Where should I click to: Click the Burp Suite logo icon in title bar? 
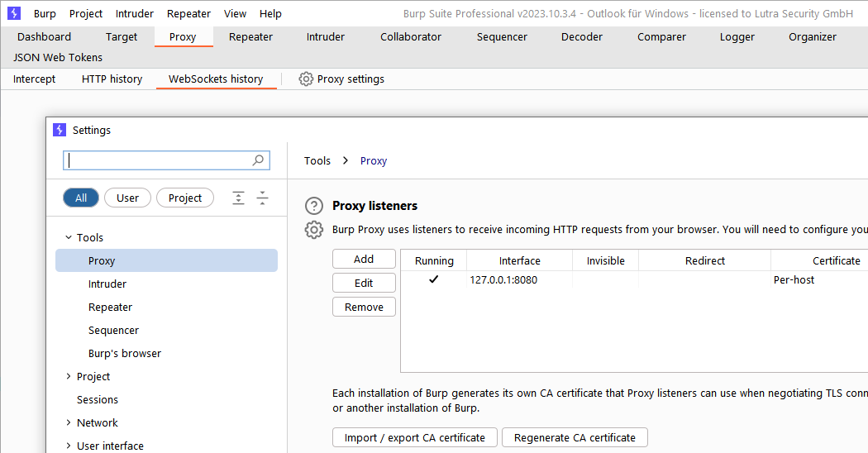pos(14,13)
